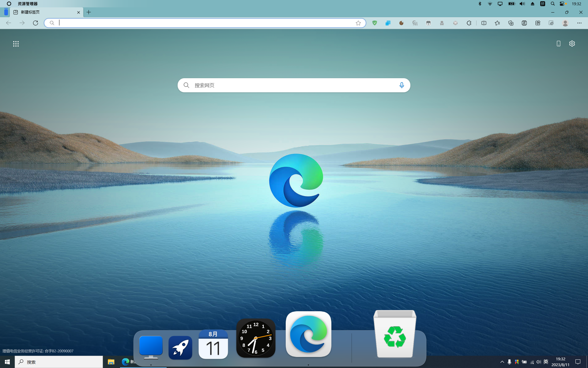Click inside the address bar
The image size is (588, 368).
[x=205, y=23]
